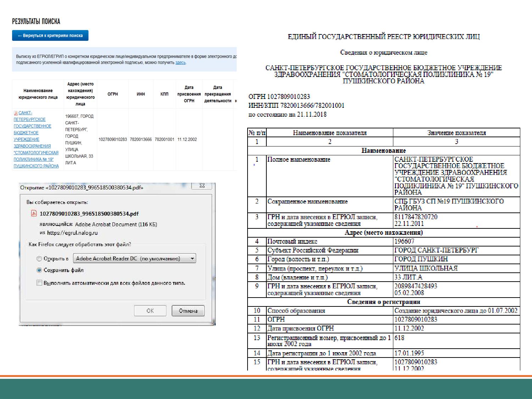Click the address cell '196607, ГОРОД САНКТ-ПЕТЕРБУРГ'
Screen dimensions: 532x399
[x=80, y=139]
